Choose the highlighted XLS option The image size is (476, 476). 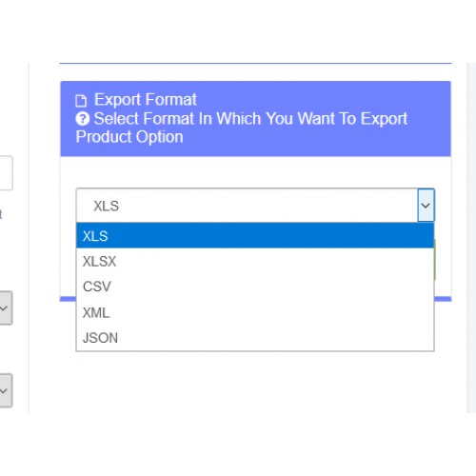click(255, 236)
